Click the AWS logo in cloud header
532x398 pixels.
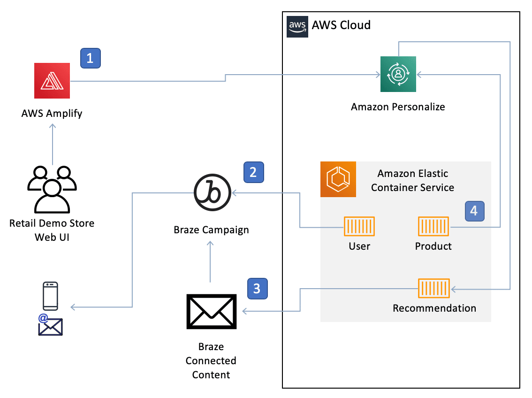pos(297,26)
